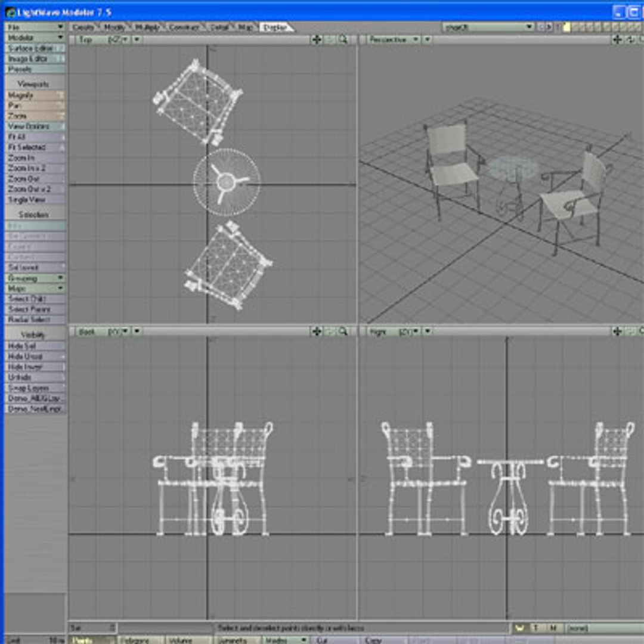Click the rotate icon in the Perspective viewport
This screenshot has width=644, height=644.
tap(630, 39)
